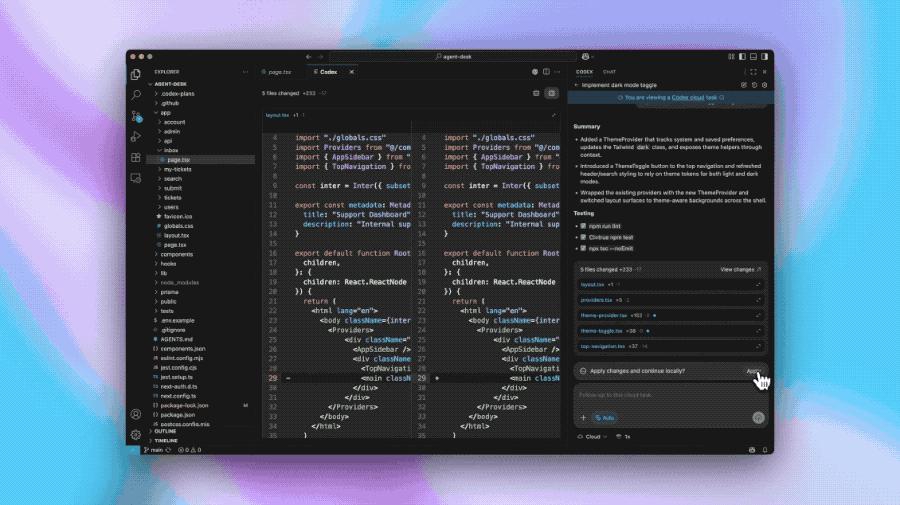Go back from Implement dark mode toggle task
This screenshot has width=900, height=505.
[575, 85]
